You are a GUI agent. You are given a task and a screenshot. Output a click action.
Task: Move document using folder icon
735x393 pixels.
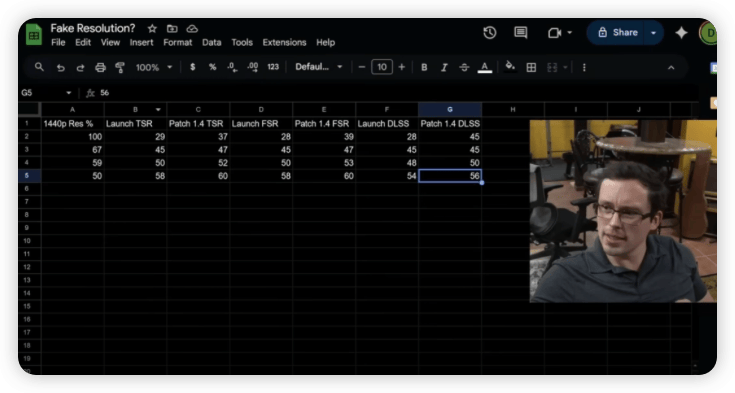172,29
